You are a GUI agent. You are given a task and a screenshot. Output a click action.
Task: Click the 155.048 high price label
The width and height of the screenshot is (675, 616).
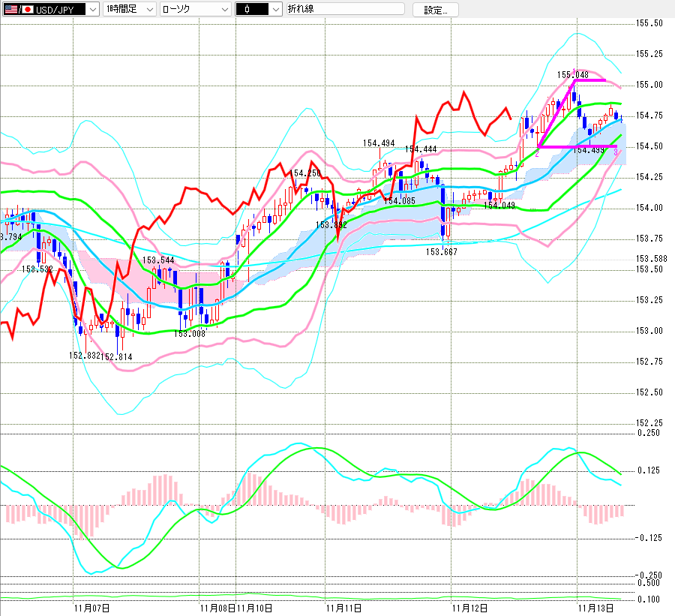click(x=572, y=75)
